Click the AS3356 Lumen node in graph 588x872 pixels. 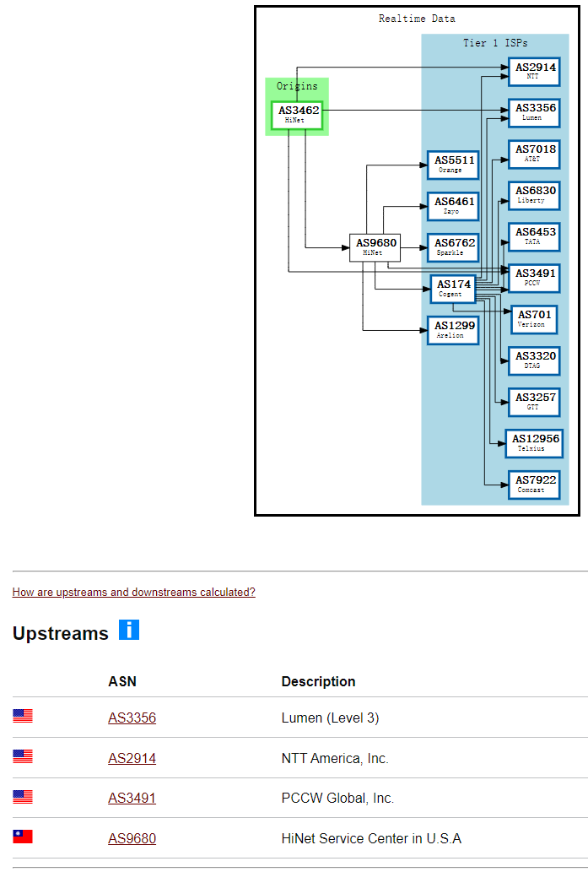tap(534, 113)
